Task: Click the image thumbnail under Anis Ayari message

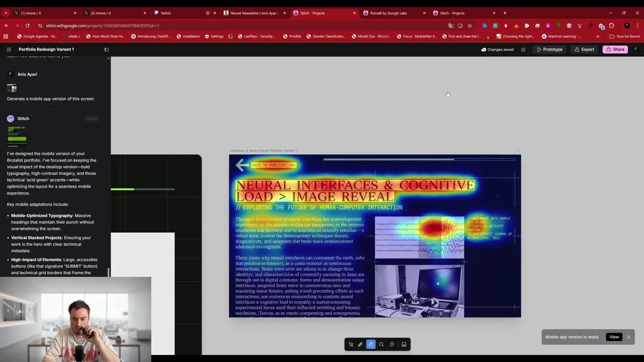Action: [12, 88]
